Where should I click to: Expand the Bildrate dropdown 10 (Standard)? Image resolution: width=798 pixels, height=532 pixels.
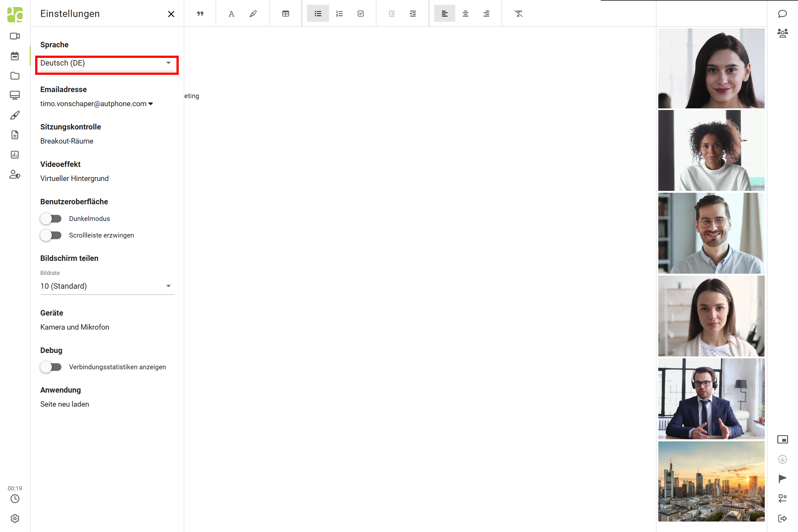pos(107,286)
